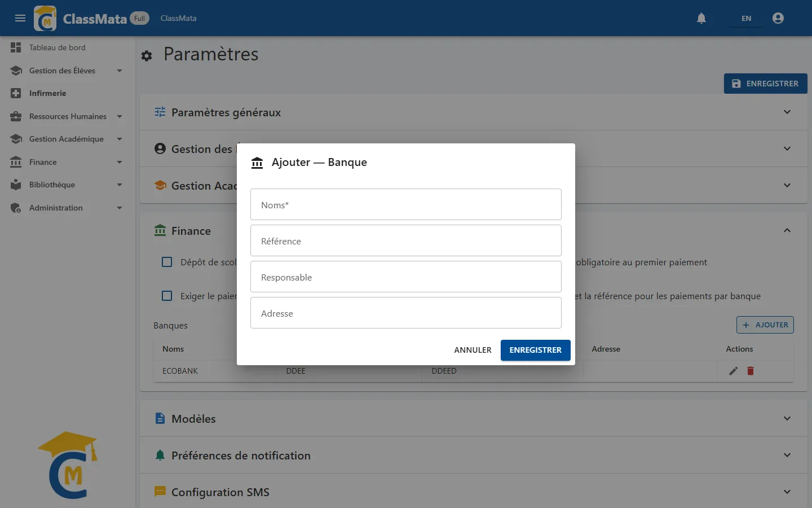Click the Gestion Académique cap icon in sidebar

click(x=16, y=139)
